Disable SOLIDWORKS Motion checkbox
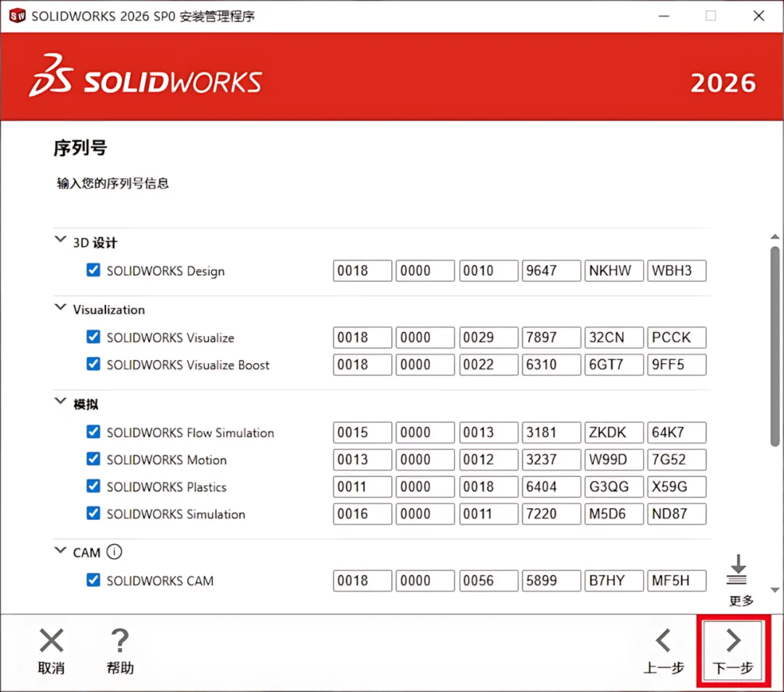Image resolution: width=784 pixels, height=692 pixels. pyautogui.click(x=93, y=459)
